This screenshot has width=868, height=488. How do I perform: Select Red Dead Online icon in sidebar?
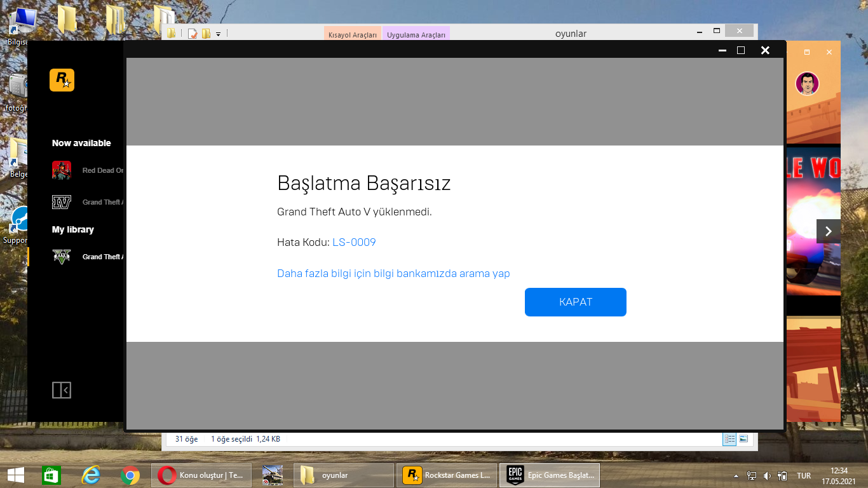62,170
